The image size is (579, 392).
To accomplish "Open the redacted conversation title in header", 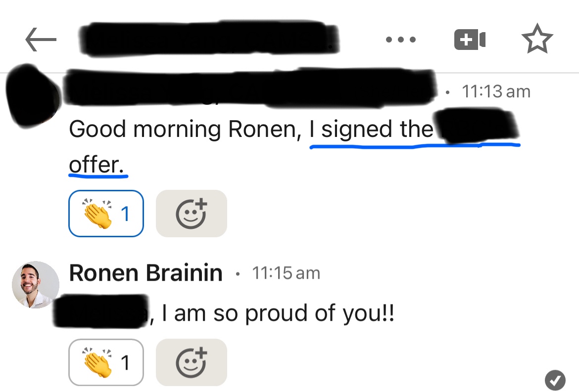I will click(x=208, y=40).
